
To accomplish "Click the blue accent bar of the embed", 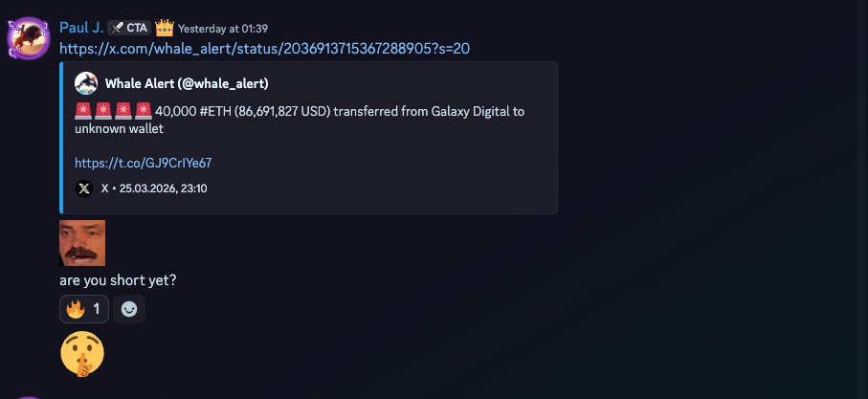I will (62, 138).
